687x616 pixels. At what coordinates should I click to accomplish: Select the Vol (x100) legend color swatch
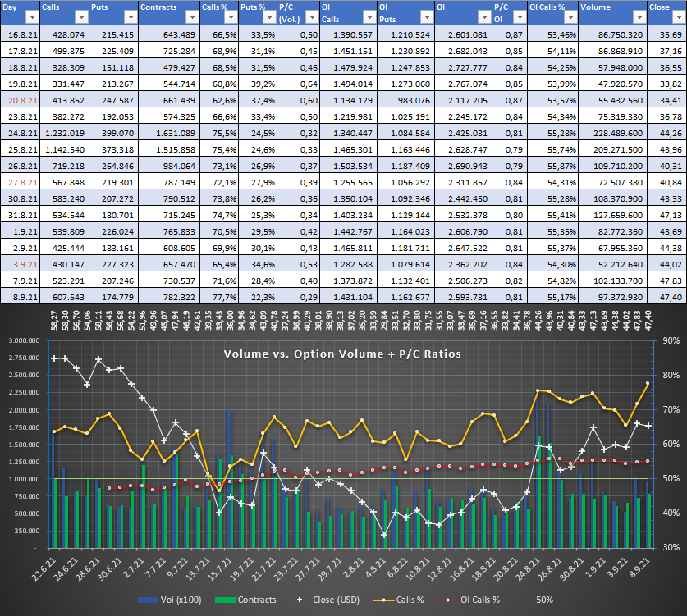[148, 600]
